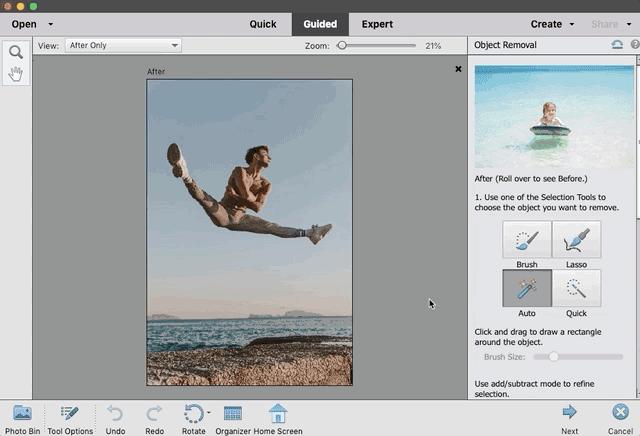The height and width of the screenshot is (436, 640).
Task: Open the Rotate direction arrow
Action: (x=209, y=413)
